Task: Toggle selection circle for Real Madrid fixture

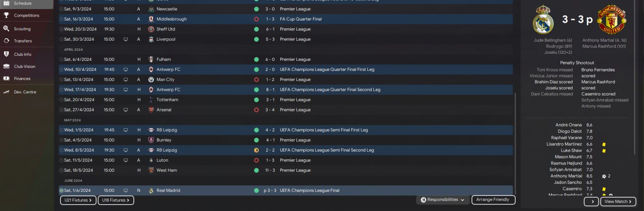Action: [61, 190]
